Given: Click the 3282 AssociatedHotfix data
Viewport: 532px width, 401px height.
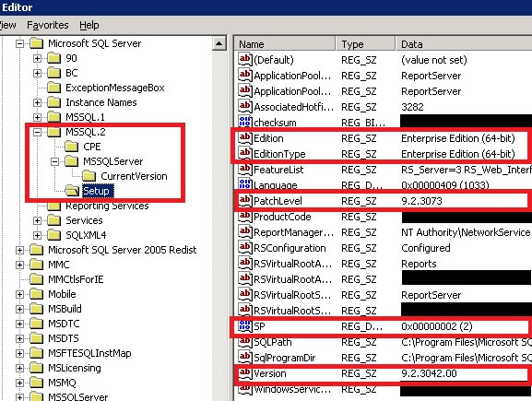Looking at the screenshot, I should [x=412, y=107].
